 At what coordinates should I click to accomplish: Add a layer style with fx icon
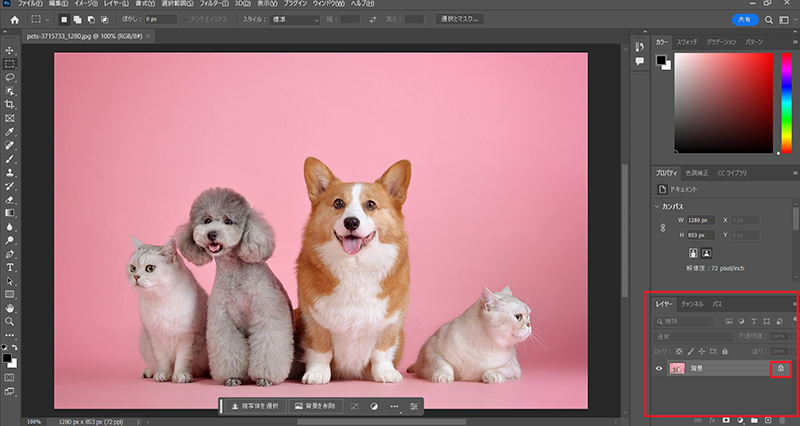click(x=712, y=421)
